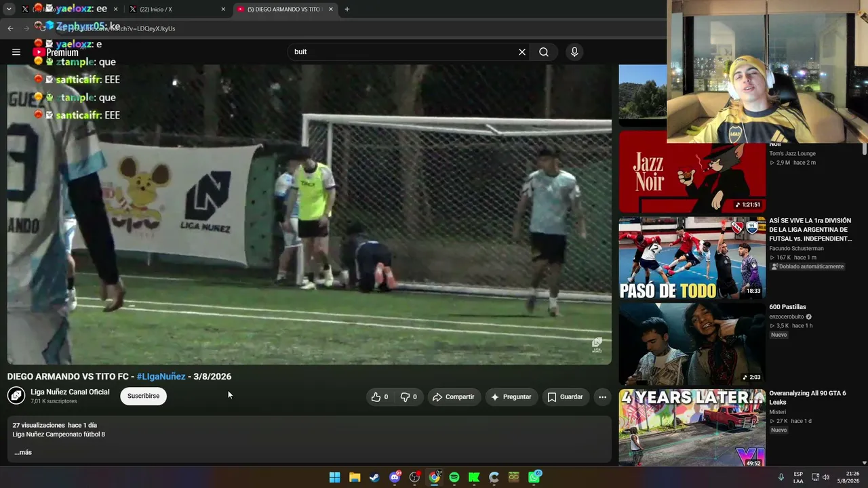Image resolution: width=868 pixels, height=488 pixels.
Task: Subscribe with the Suscribirse button
Action: pyautogui.click(x=144, y=396)
